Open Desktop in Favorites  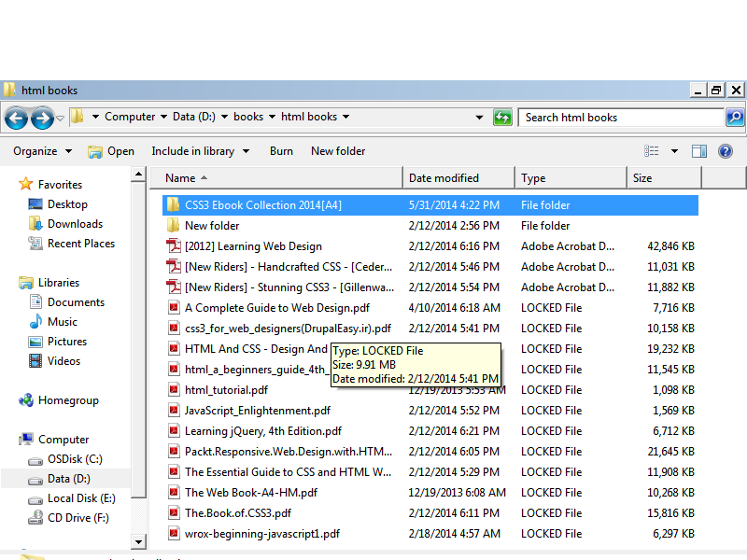coord(58,203)
